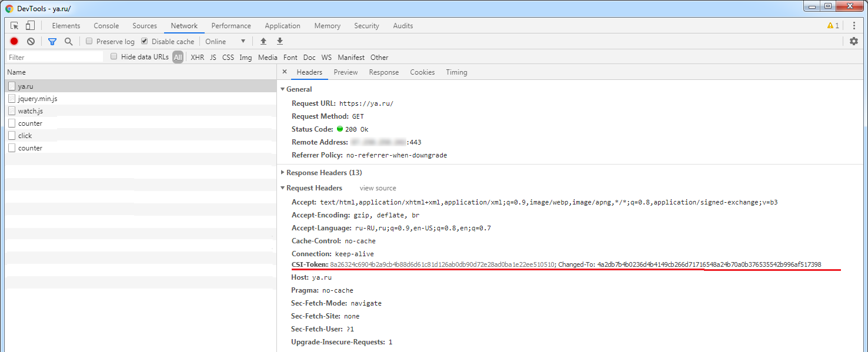Click the Request URL value https://ya.ru/

(x=366, y=103)
